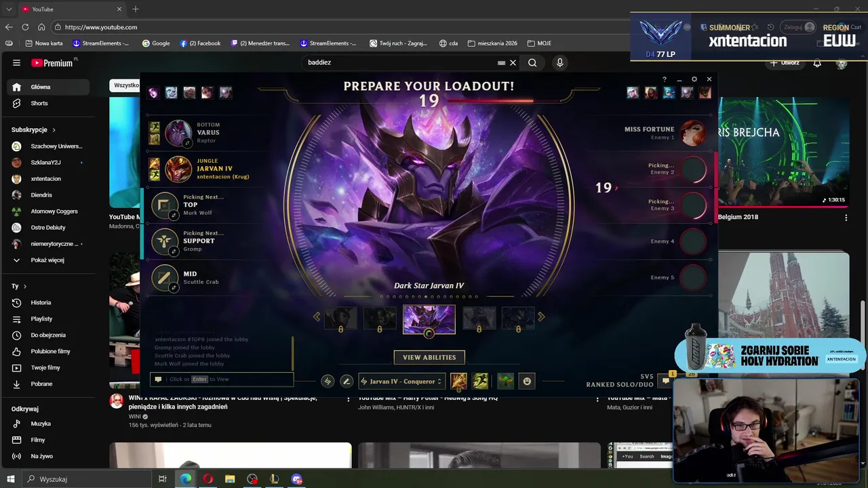Change the first summoner spell in the bottom bar
The width and height of the screenshot is (868, 488).
pos(458,381)
